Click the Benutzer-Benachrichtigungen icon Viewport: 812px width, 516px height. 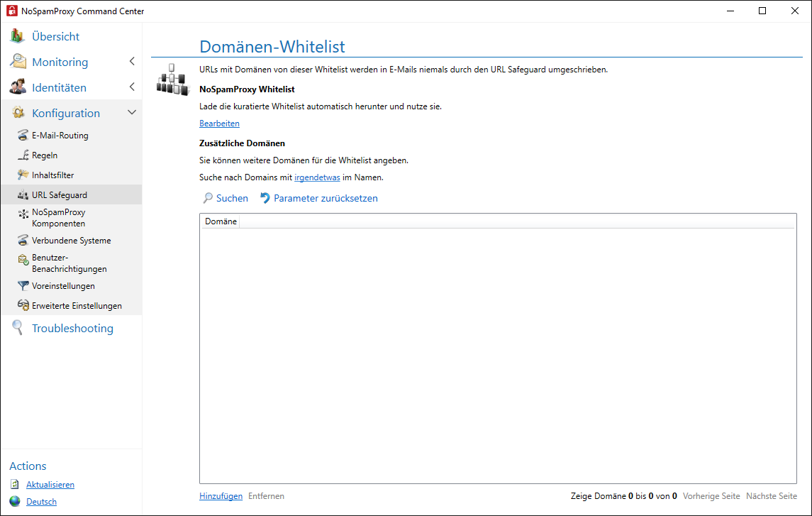23,259
